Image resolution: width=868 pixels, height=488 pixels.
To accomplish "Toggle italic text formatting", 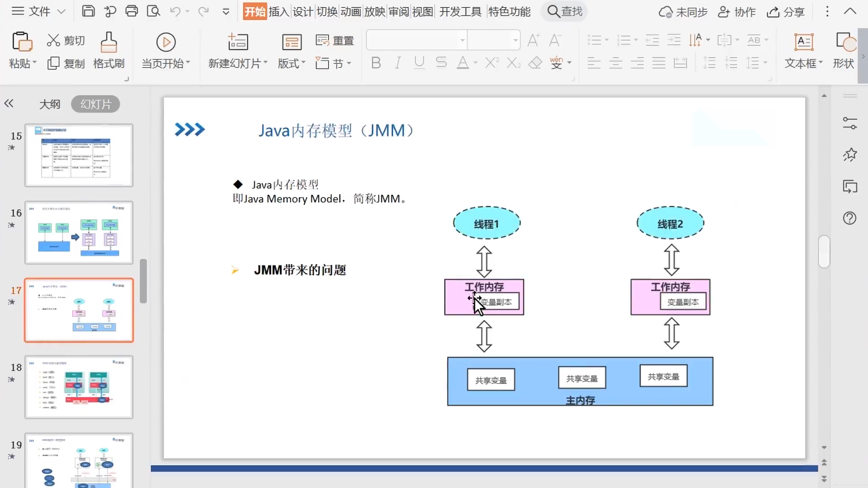I will click(397, 63).
